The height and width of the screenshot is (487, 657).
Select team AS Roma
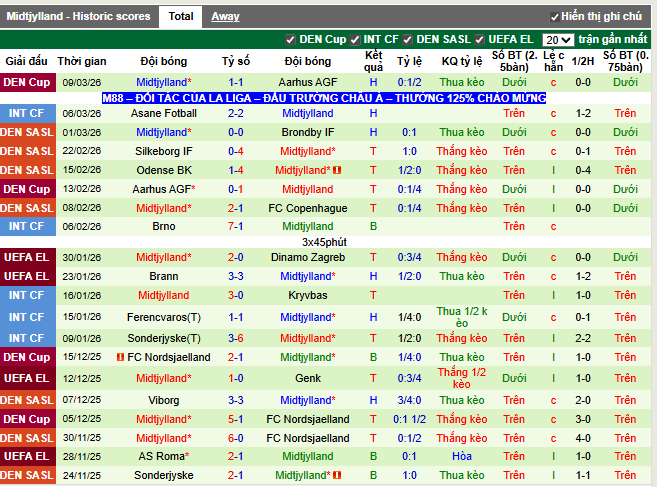pyautogui.click(x=163, y=456)
